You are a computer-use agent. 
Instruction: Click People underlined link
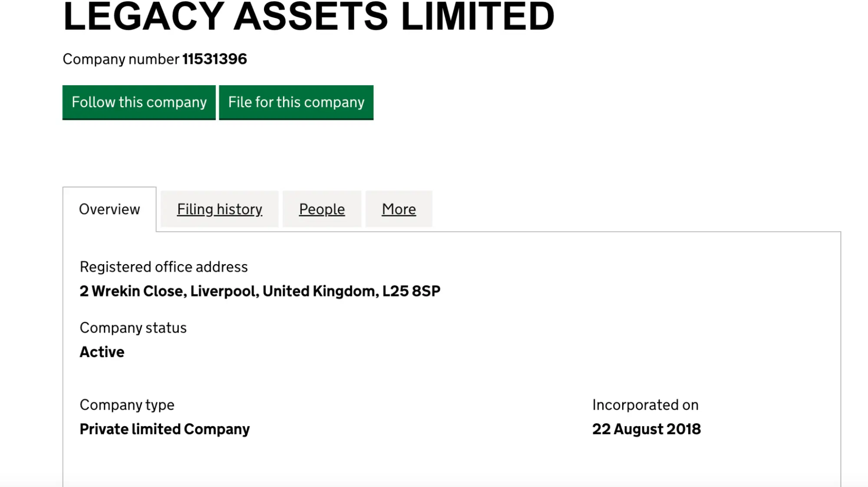(x=321, y=209)
